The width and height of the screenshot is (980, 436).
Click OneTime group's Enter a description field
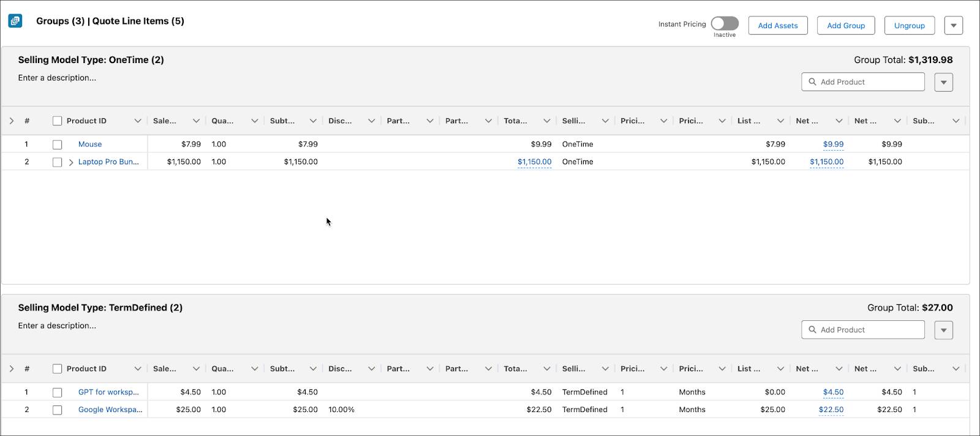[57, 78]
